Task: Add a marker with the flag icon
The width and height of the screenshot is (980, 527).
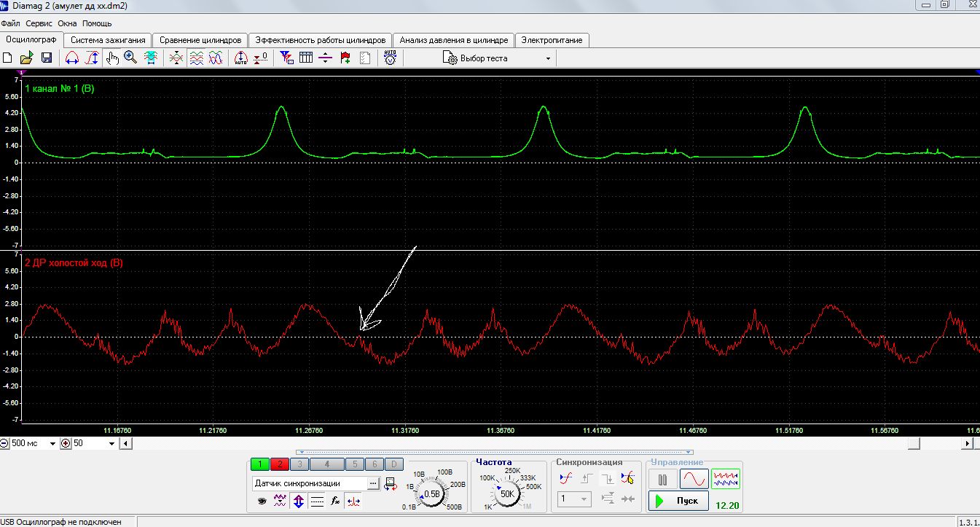Action: [345, 58]
